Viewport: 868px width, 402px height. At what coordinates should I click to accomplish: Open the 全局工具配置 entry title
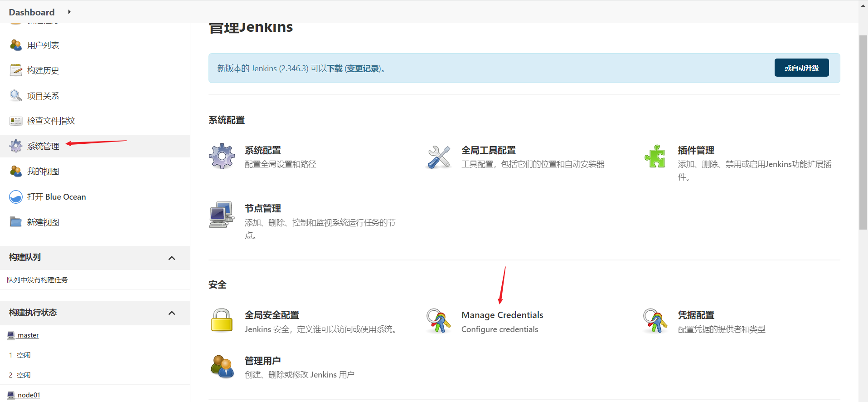click(x=489, y=150)
